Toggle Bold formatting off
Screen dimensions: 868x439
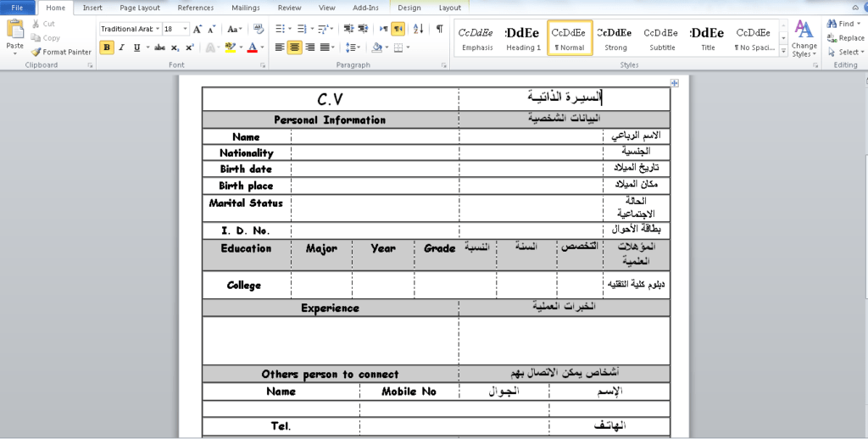pyautogui.click(x=107, y=47)
